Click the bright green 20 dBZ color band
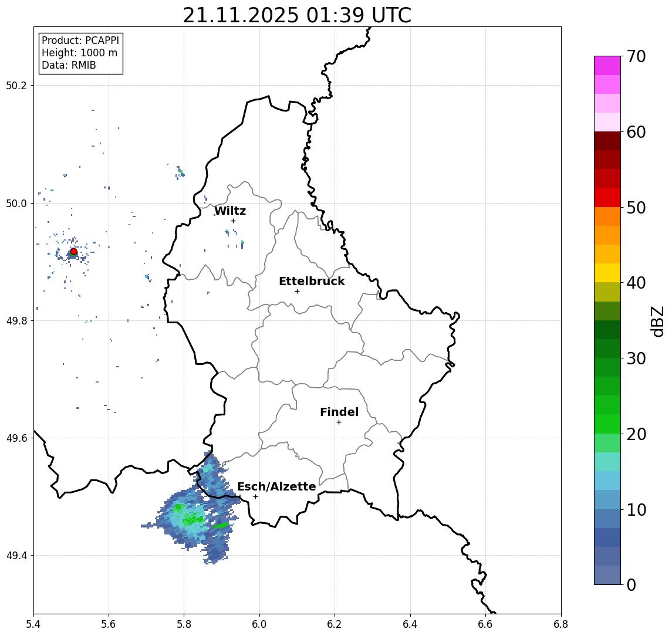The image size is (672, 636). pos(607,424)
